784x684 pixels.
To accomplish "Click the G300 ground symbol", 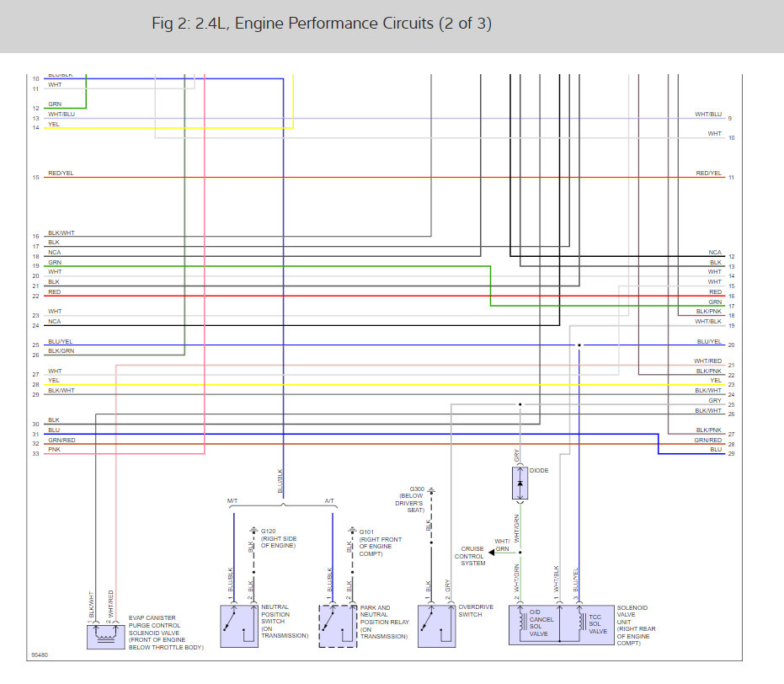I will coord(431,490).
